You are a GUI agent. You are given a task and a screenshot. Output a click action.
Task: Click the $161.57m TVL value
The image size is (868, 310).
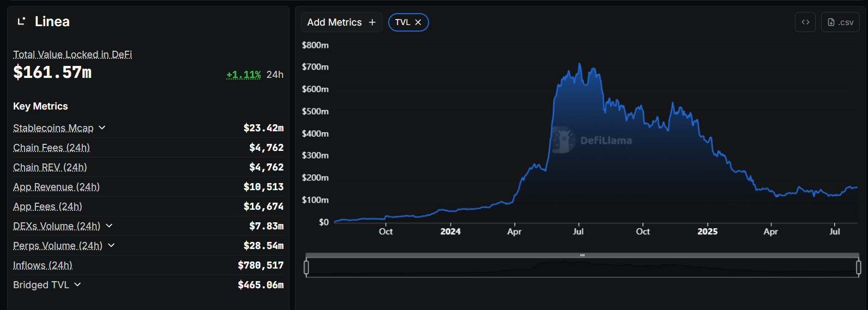point(52,72)
